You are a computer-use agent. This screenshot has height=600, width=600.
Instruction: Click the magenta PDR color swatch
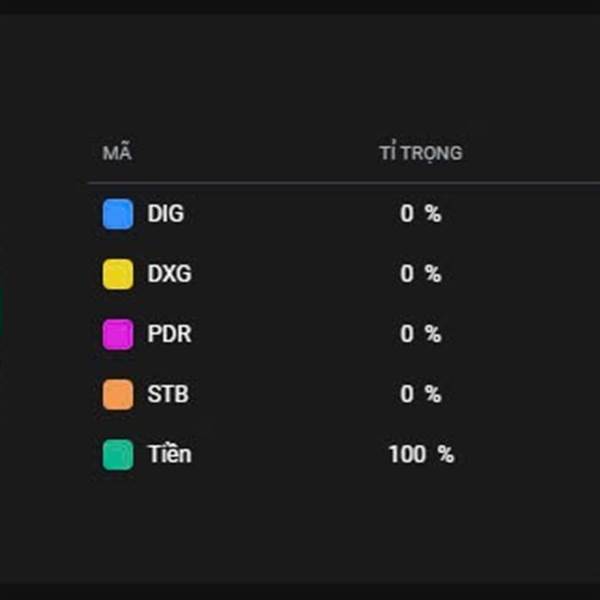(x=118, y=334)
